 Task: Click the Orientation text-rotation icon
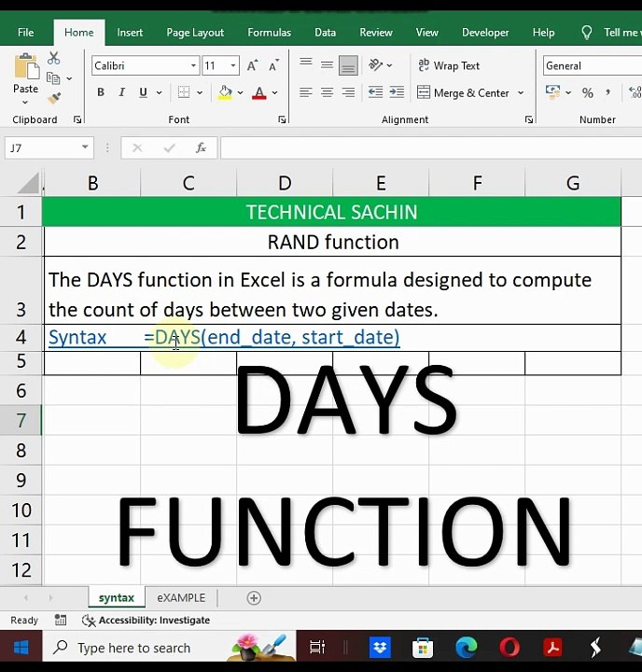(x=375, y=65)
